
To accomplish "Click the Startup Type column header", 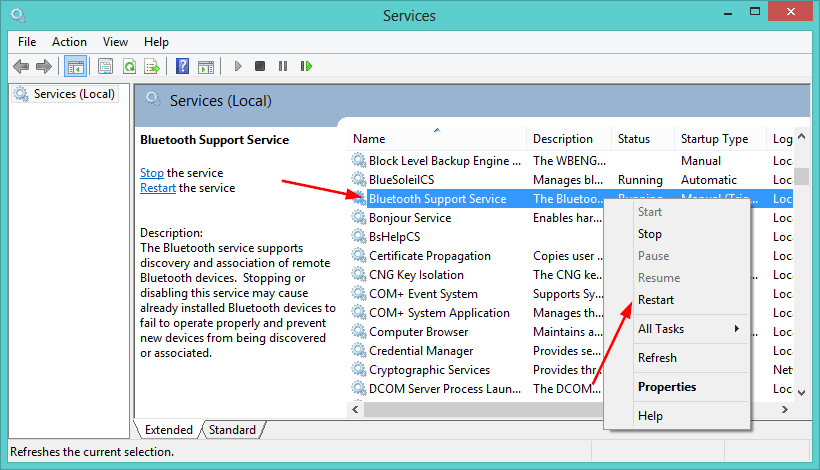I will [x=714, y=139].
